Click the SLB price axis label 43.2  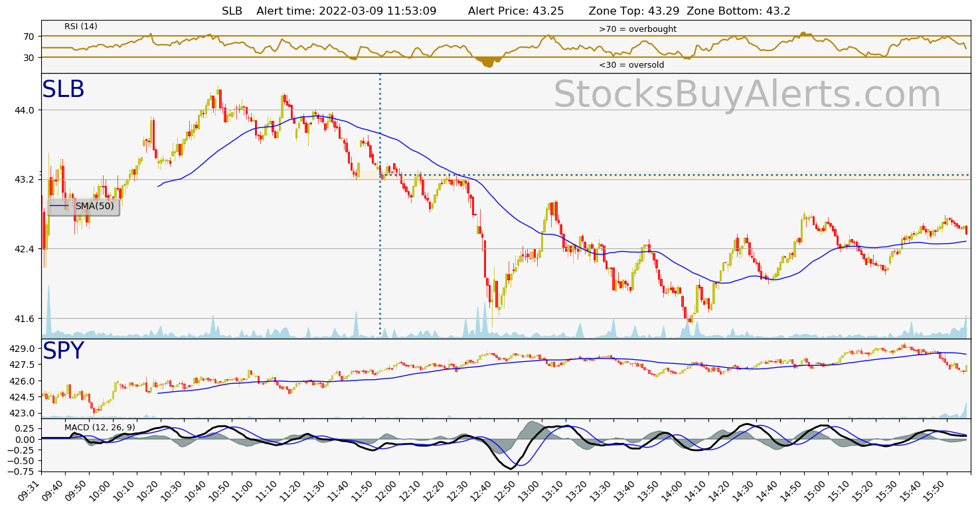[25, 179]
